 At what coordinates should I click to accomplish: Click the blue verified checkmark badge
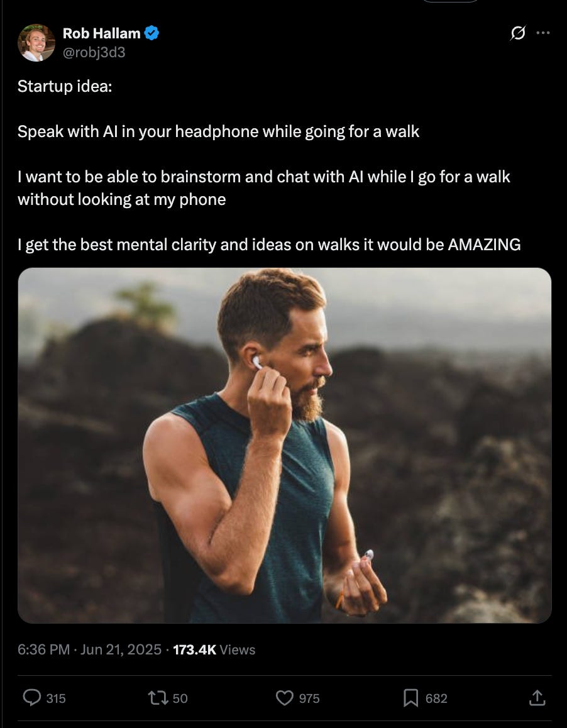[152, 33]
